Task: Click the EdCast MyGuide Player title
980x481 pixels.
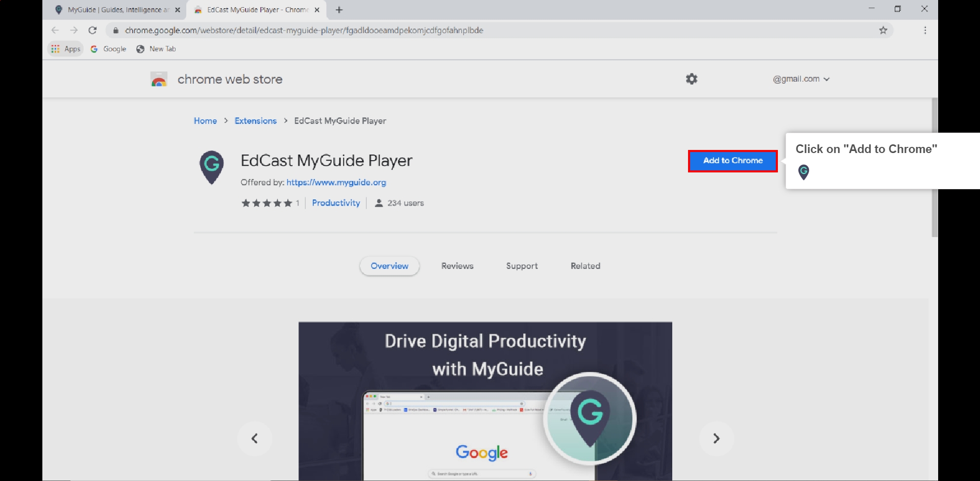Action: pyautogui.click(x=326, y=161)
